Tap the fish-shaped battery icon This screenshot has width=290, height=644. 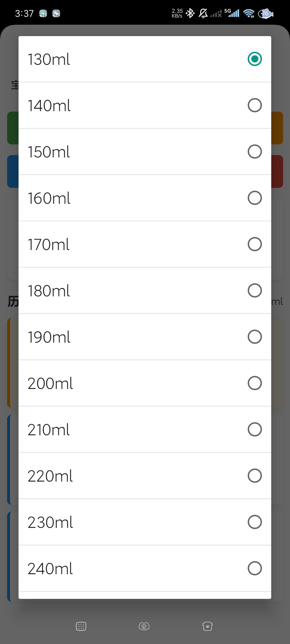[x=266, y=13]
